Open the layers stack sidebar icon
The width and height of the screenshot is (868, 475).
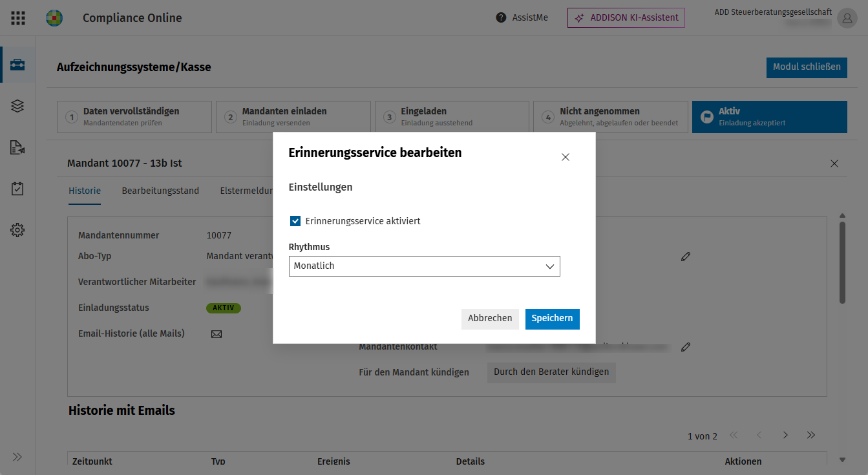point(17,106)
